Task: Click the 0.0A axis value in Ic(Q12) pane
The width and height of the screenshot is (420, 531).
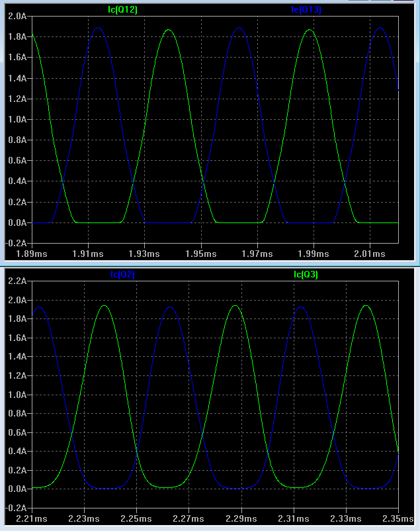Action: [17, 222]
